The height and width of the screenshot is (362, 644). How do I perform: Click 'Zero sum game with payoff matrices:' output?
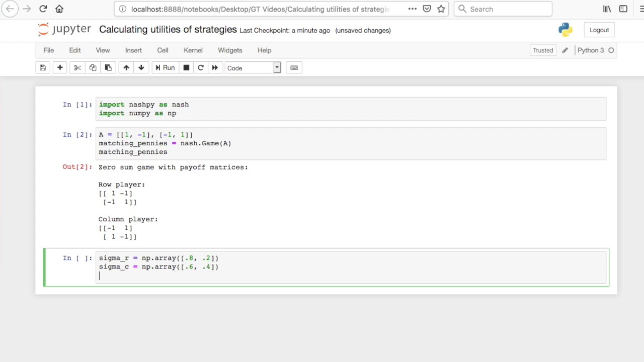pos(173,167)
